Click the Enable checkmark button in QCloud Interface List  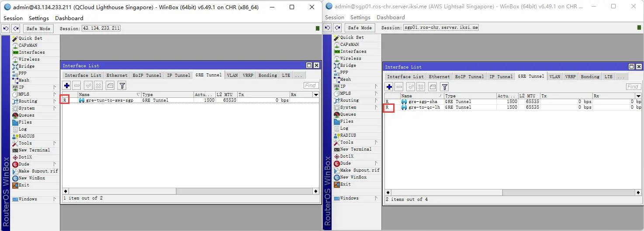tap(88, 86)
